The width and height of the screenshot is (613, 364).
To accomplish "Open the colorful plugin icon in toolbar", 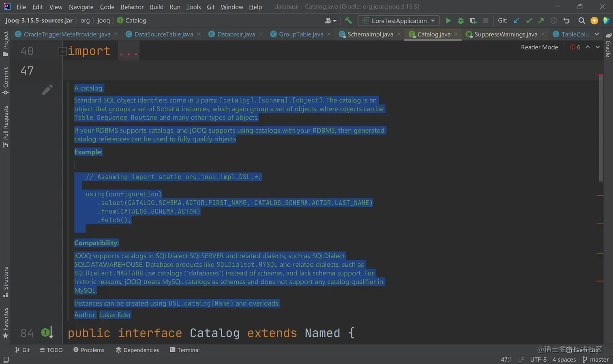I will click(607, 21).
